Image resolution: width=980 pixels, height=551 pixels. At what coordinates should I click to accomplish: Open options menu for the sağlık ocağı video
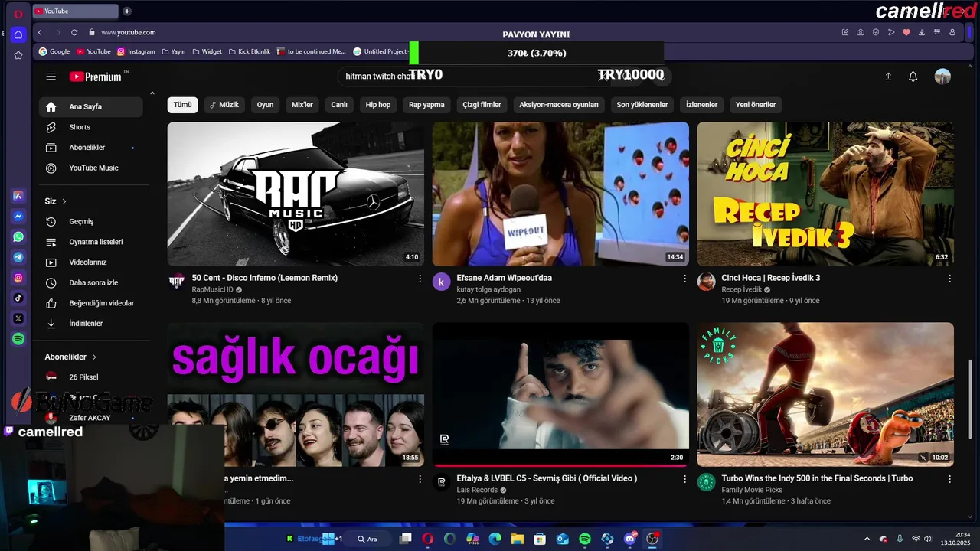point(420,479)
